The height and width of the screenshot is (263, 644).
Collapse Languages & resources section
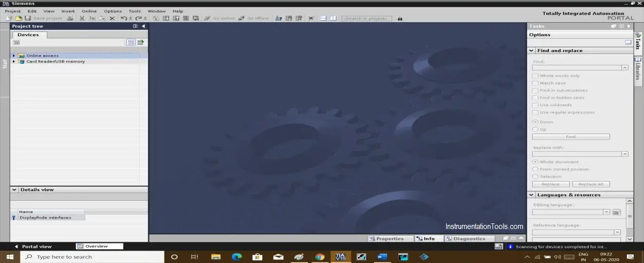[x=531, y=195]
